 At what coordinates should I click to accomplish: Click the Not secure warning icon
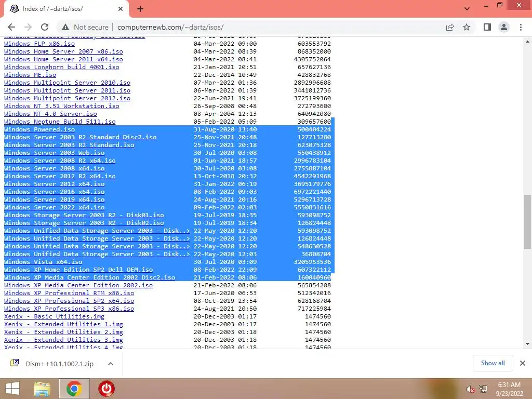(65, 27)
